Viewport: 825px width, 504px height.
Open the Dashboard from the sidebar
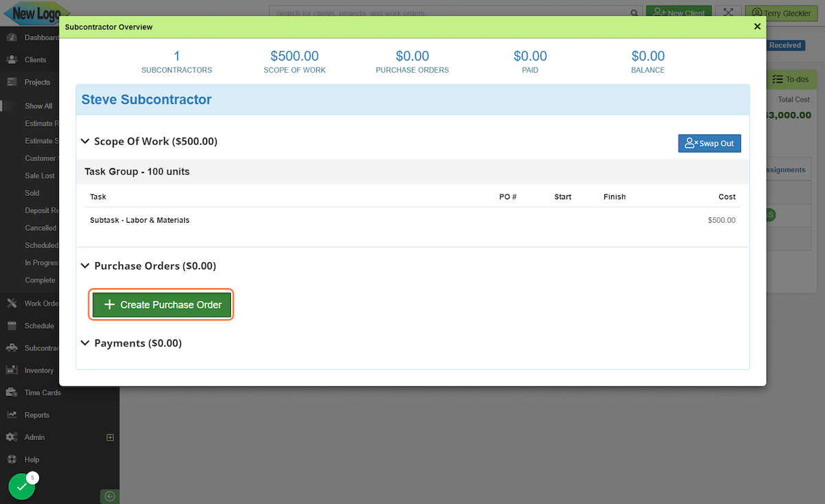[x=12, y=37]
